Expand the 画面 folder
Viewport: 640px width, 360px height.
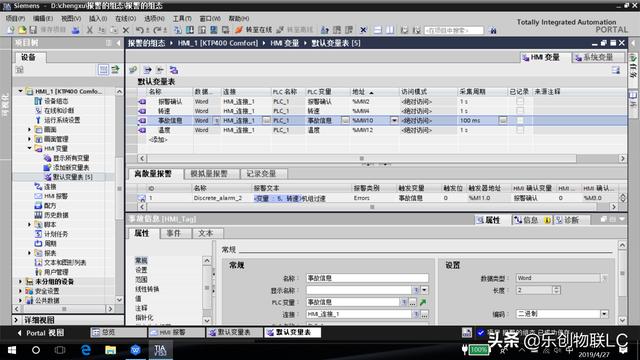29,129
